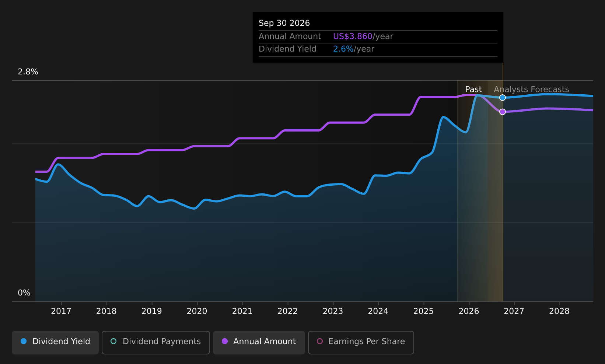Click the 2021 x-axis label
Image resolution: width=605 pixels, height=364 pixels.
coord(242,311)
